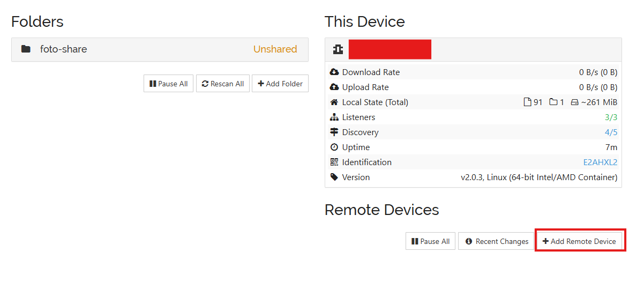This screenshot has height=282, width=644.
Task: Click Add Remote Device button
Action: 580,241
